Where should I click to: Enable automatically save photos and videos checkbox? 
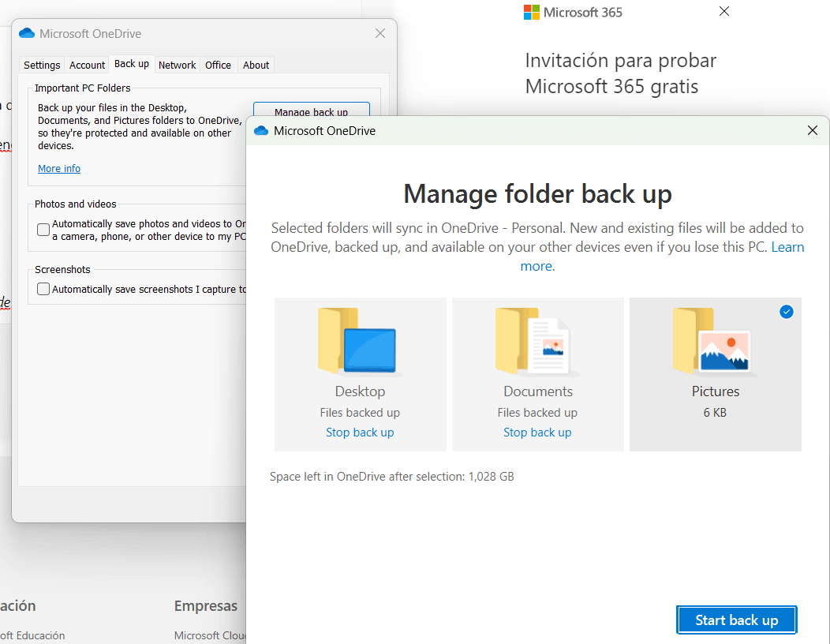(43, 230)
